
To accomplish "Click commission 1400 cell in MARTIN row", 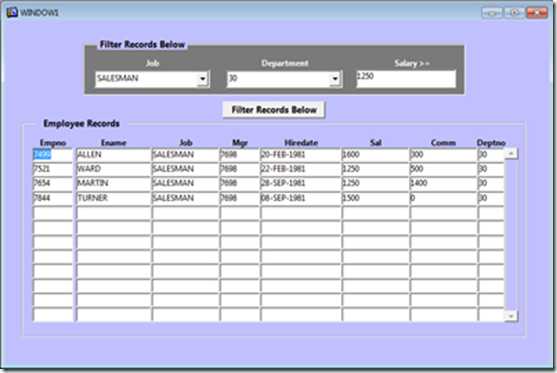I will 443,184.
